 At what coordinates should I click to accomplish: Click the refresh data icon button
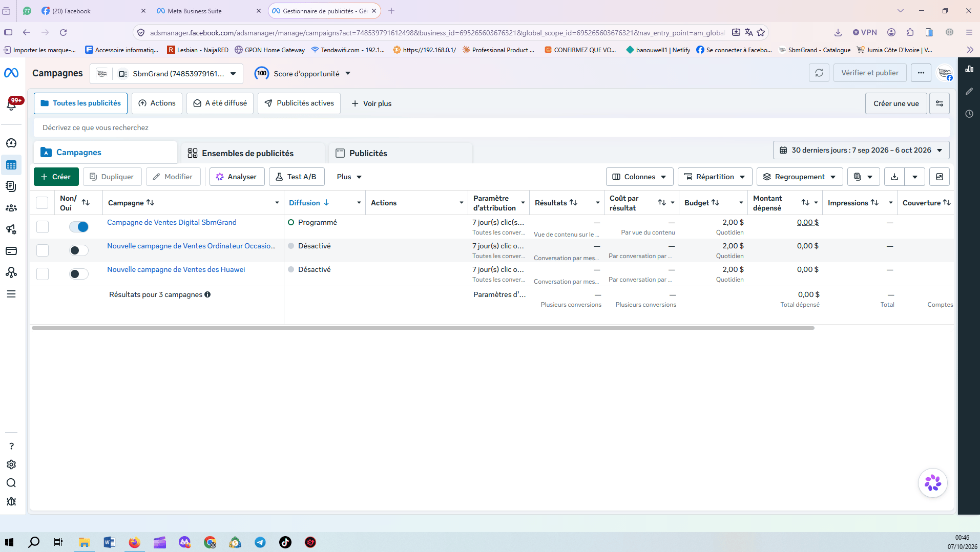point(819,73)
